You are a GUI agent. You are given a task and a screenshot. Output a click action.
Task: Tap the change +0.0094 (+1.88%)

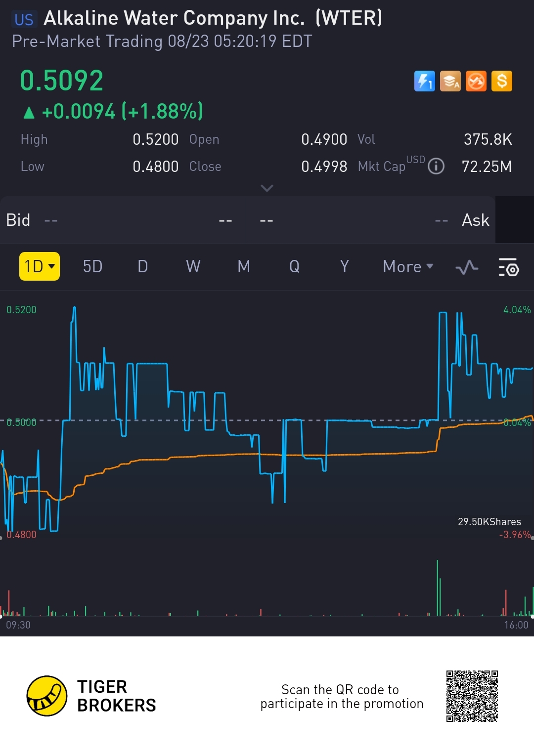113,112
